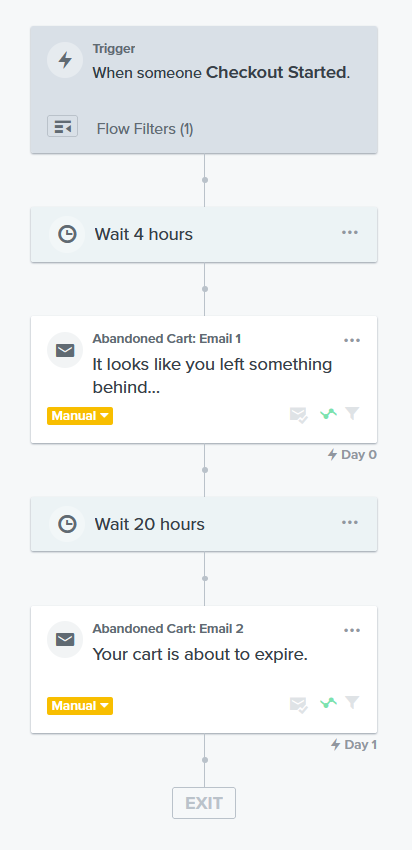Click the lightning bolt Trigger icon
Image resolution: width=412 pixels, height=850 pixels.
(x=65, y=60)
